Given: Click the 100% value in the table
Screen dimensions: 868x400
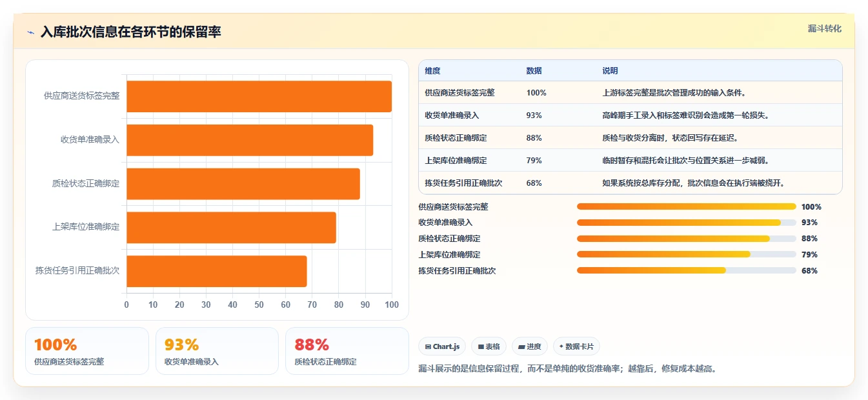Looking at the screenshot, I should pos(536,93).
